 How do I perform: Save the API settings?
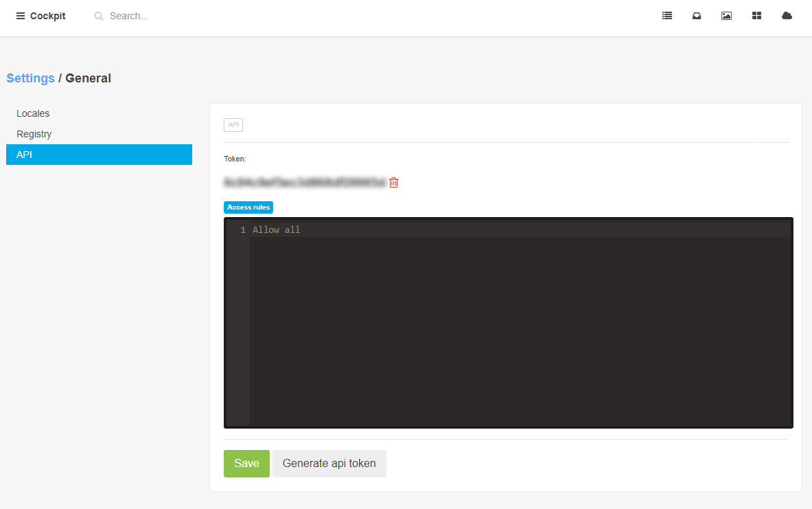click(246, 464)
